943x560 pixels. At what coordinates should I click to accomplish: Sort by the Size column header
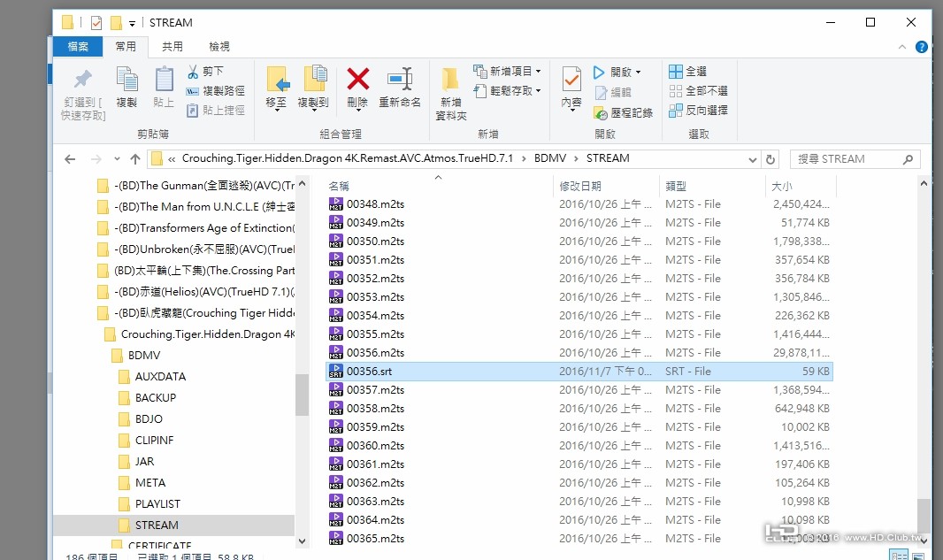(x=782, y=187)
